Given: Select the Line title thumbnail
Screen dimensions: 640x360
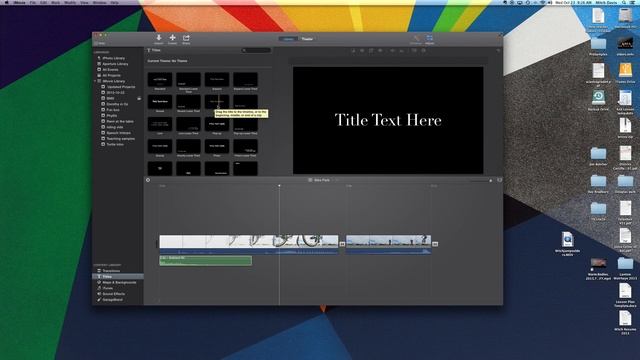Looking at the screenshot, I should [160, 124].
